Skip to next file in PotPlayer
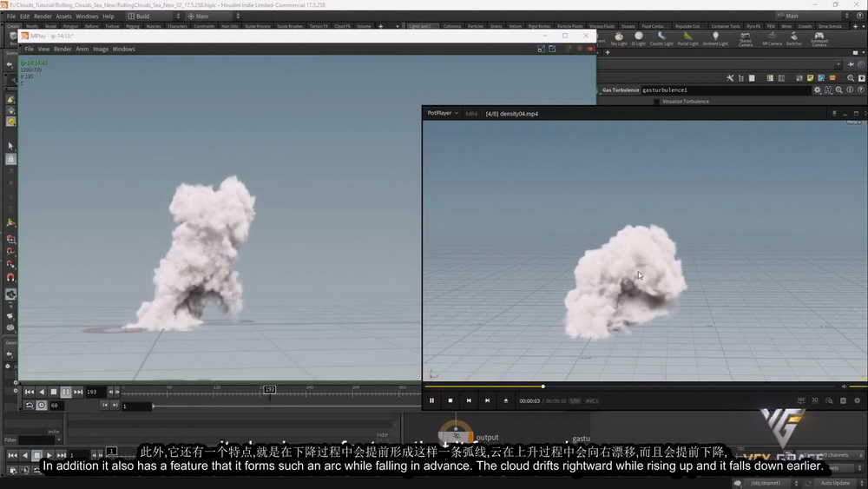Image resolution: width=868 pixels, height=489 pixels. (x=487, y=400)
